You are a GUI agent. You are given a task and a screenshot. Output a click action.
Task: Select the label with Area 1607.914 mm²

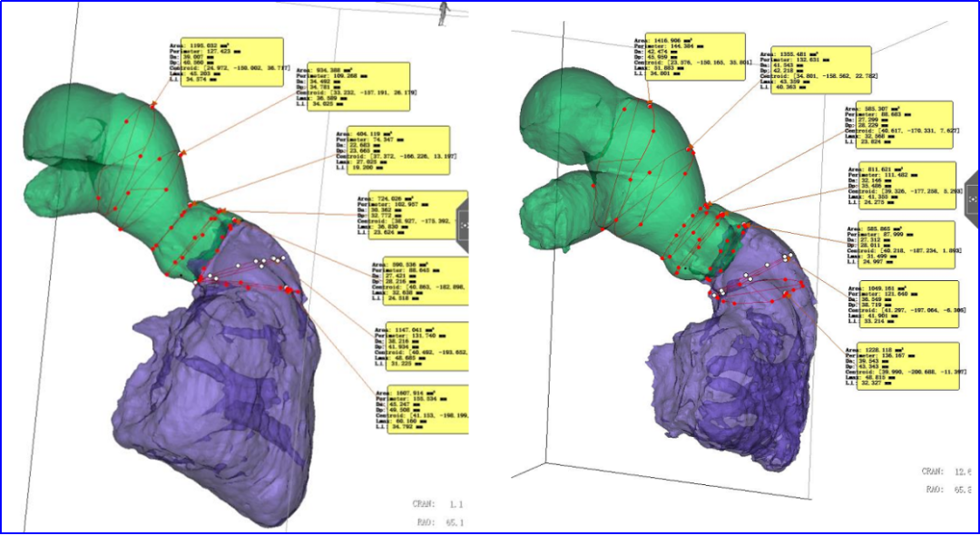point(417,409)
